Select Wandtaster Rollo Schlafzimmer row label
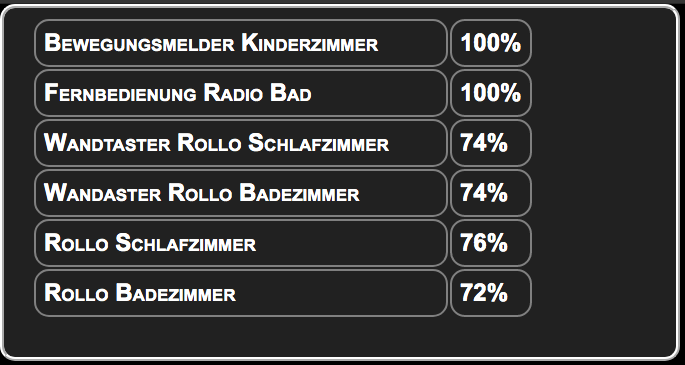Viewport: 685px width, 365px height. pyautogui.click(x=241, y=143)
